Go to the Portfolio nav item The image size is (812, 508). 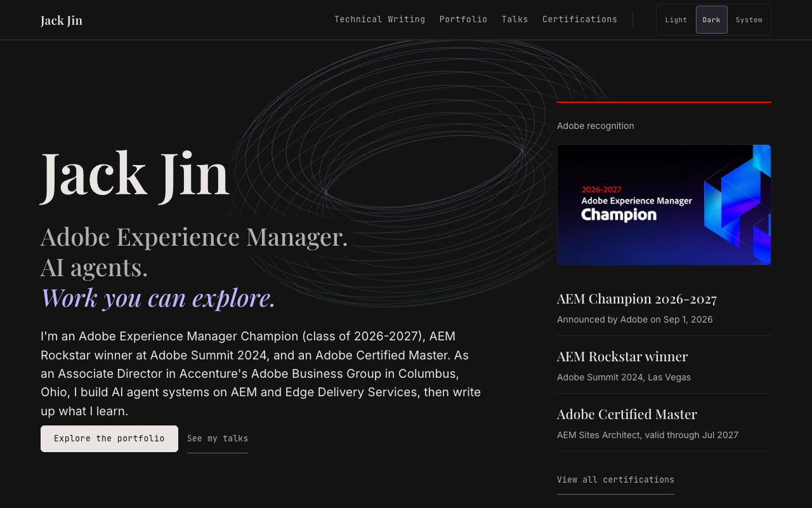click(x=464, y=20)
